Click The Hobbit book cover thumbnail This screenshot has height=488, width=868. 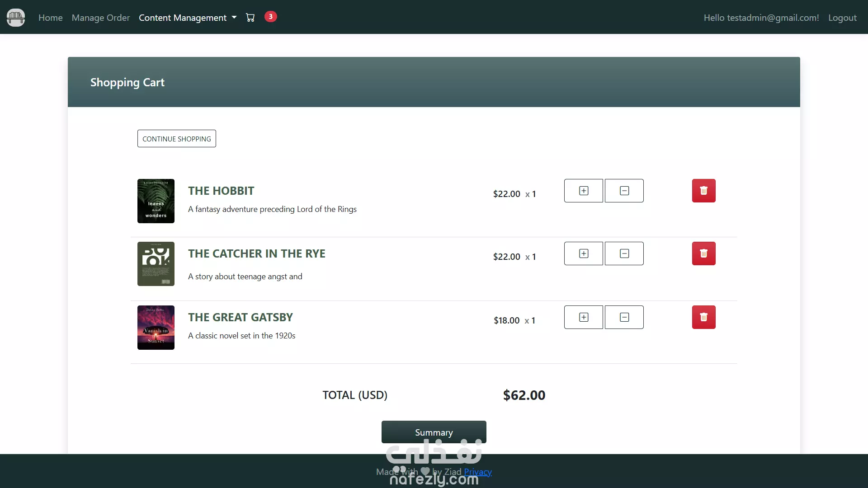click(x=156, y=201)
